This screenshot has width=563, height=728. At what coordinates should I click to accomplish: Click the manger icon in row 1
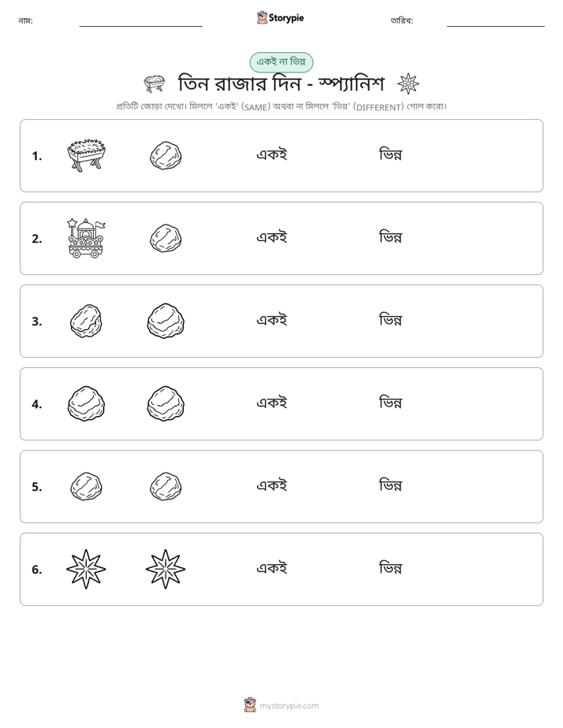(x=86, y=155)
